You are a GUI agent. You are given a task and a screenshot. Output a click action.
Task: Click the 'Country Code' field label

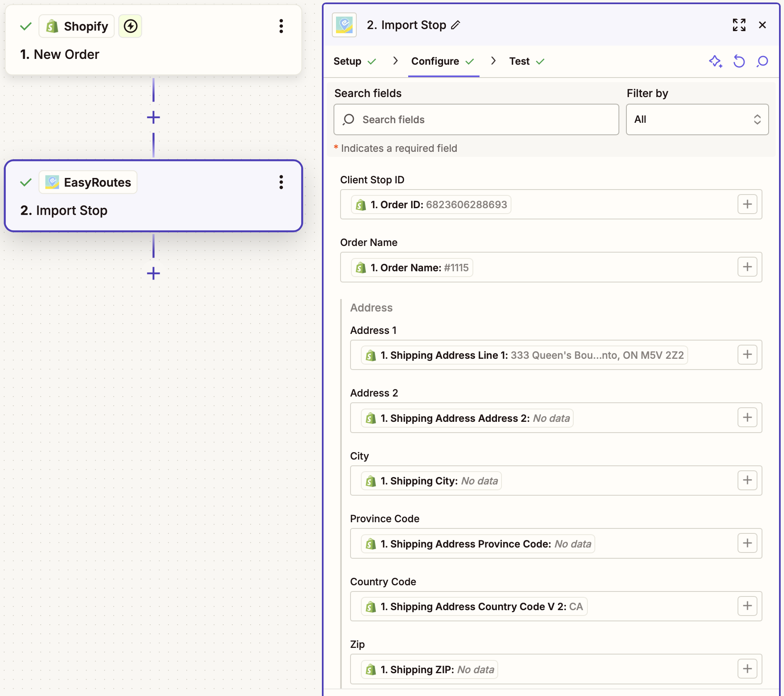383,582
